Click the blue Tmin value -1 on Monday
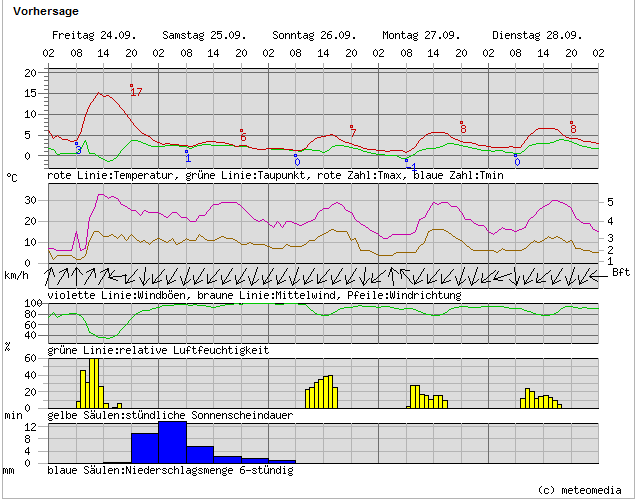 point(412,167)
